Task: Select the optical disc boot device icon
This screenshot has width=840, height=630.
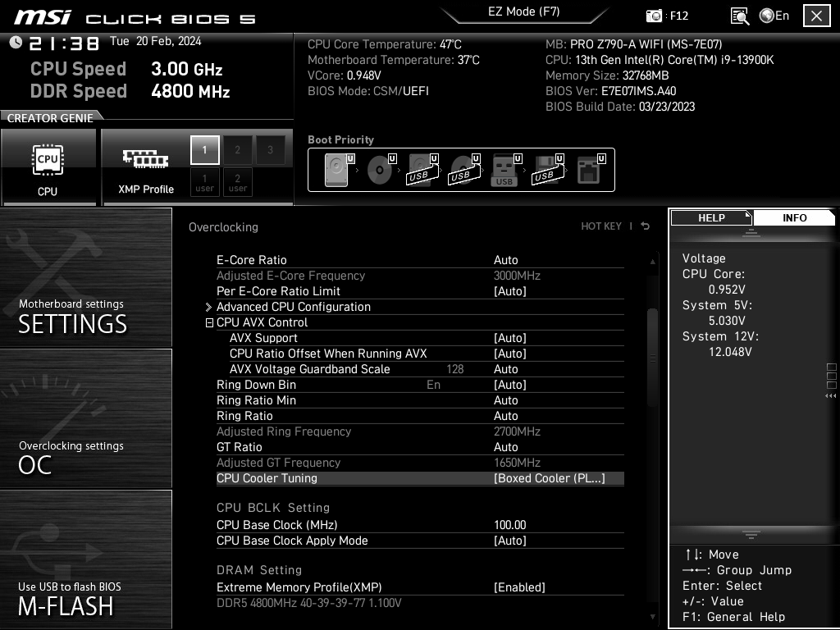Action: (x=381, y=170)
